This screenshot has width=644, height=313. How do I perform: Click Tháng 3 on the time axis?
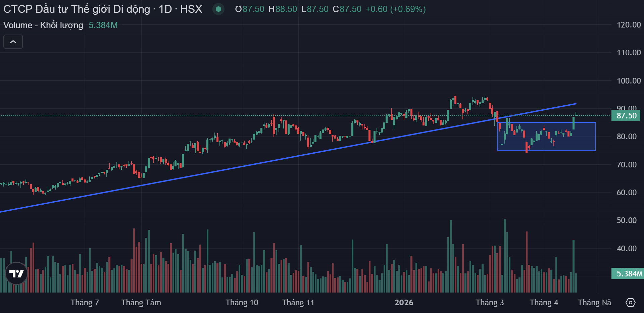point(490,303)
